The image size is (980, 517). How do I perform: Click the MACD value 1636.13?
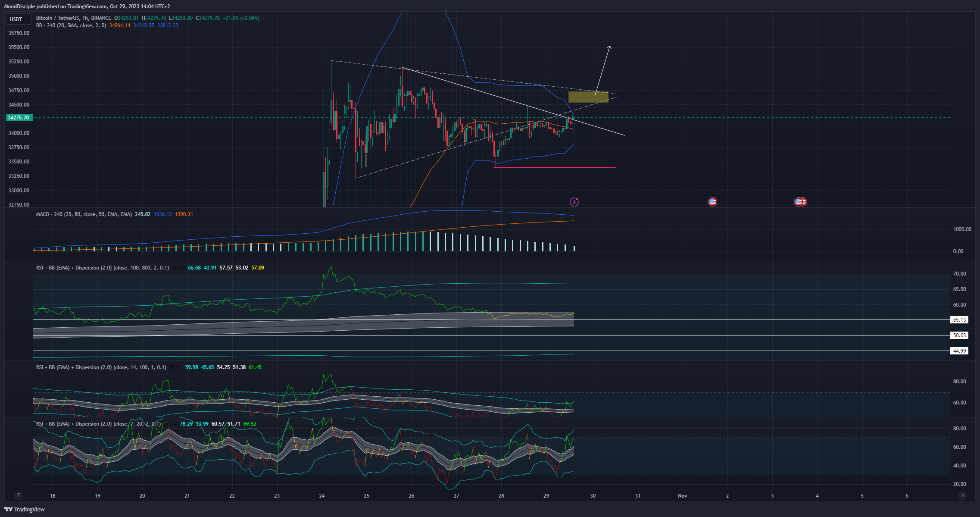[163, 214]
